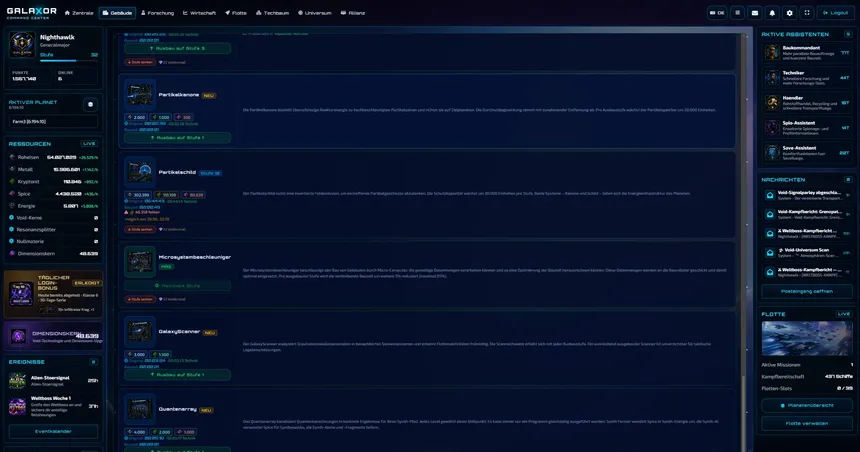This screenshot has height=452, width=860.
Task: Click Stufe senken under Microsystembeschleuniger
Action: pyautogui.click(x=140, y=299)
